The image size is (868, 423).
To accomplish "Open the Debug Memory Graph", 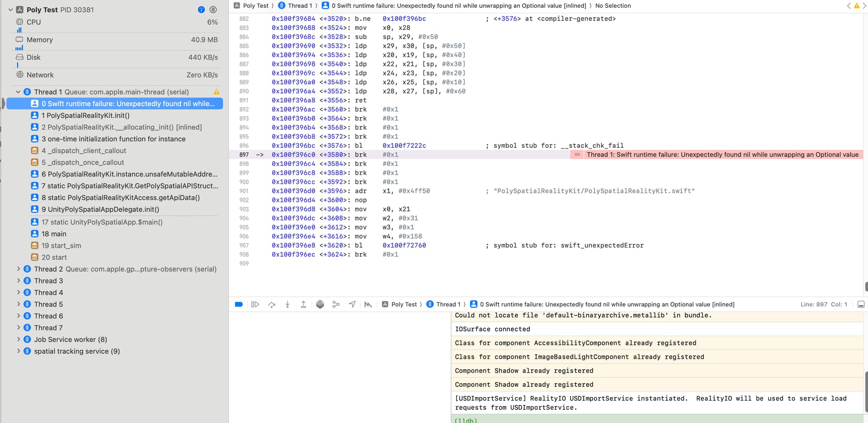I will pyautogui.click(x=336, y=304).
